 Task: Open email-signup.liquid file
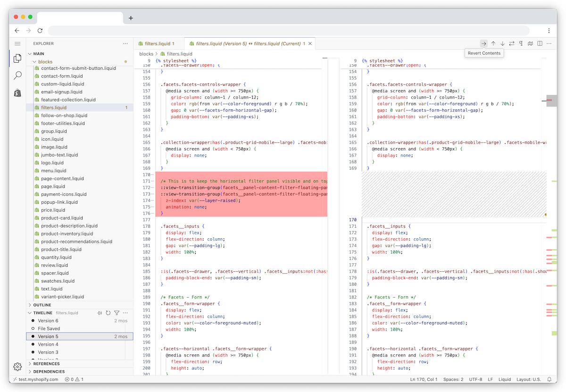[62, 92]
